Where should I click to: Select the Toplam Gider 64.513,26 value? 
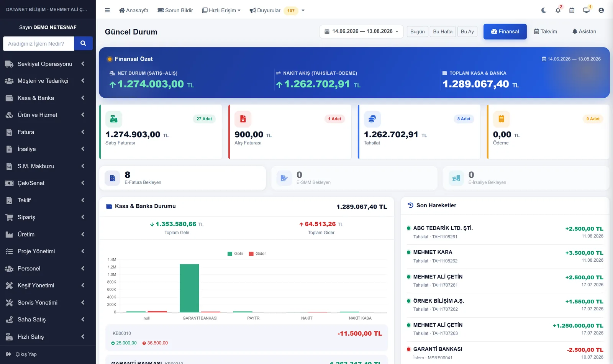coord(321,224)
